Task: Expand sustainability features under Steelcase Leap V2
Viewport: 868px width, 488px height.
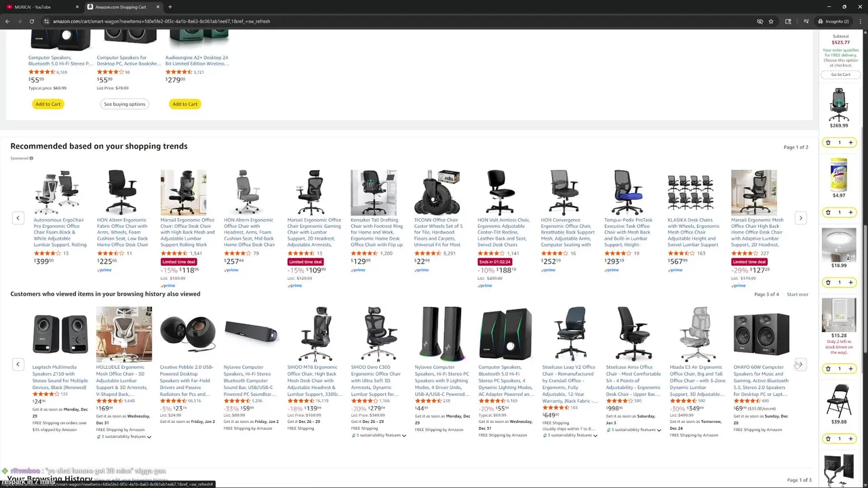Action: pos(570,435)
